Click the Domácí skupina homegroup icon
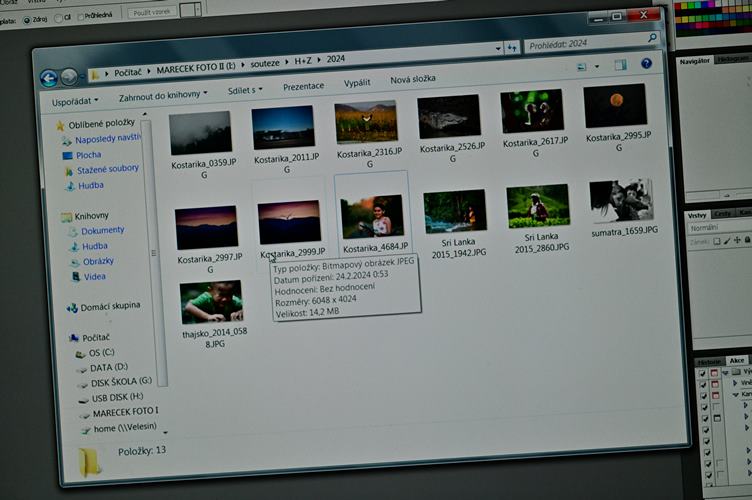Image resolution: width=752 pixels, height=500 pixels. [x=72, y=308]
